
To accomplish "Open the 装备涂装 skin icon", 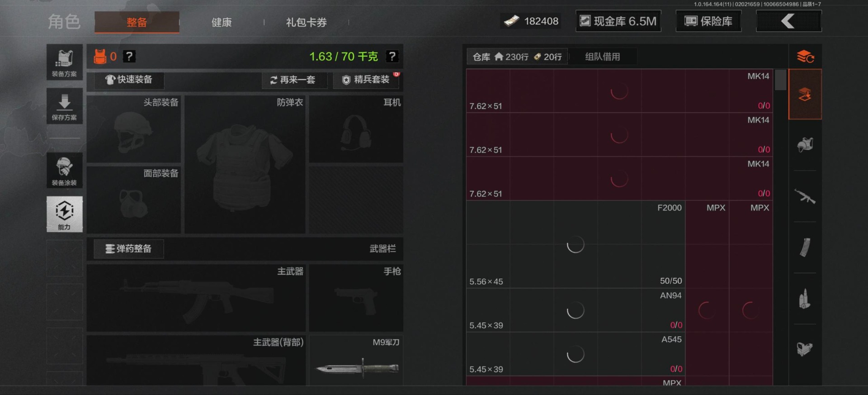I will 64,171.
